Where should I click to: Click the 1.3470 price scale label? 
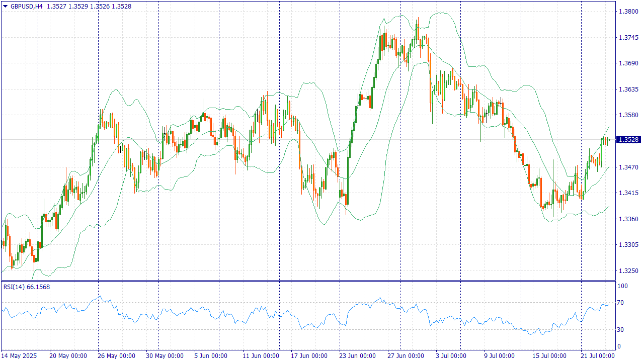click(x=628, y=167)
